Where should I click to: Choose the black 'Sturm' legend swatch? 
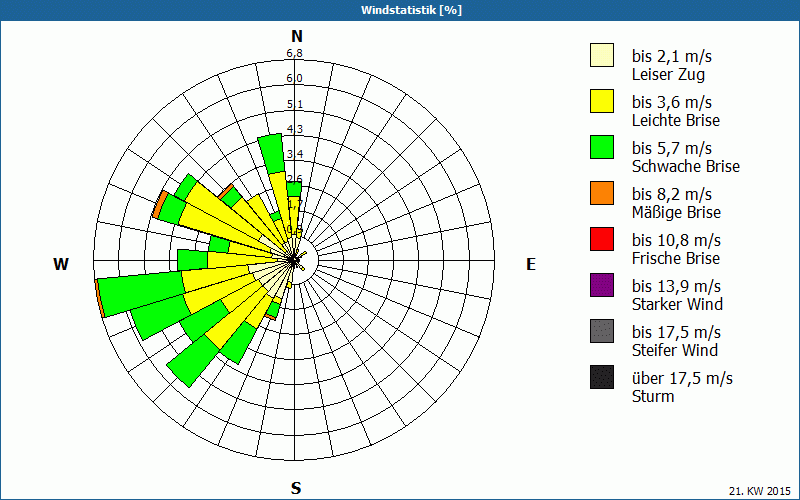602,377
